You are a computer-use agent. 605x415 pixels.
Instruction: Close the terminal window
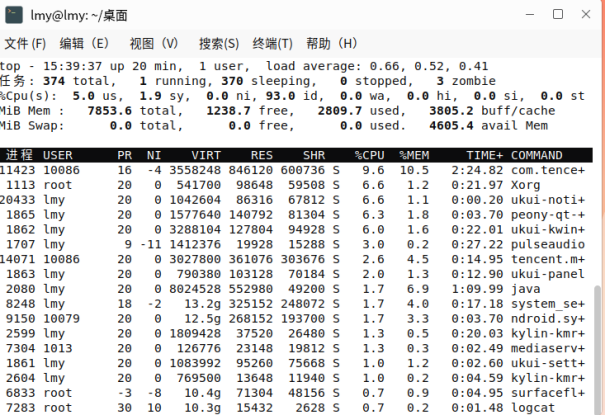coord(585,14)
